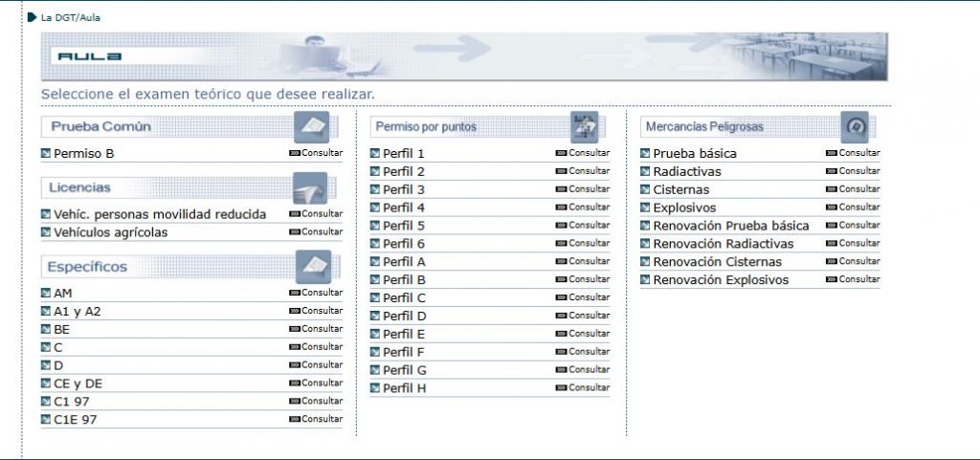Click the Mercancías Peligrosas header icon

tap(854, 126)
